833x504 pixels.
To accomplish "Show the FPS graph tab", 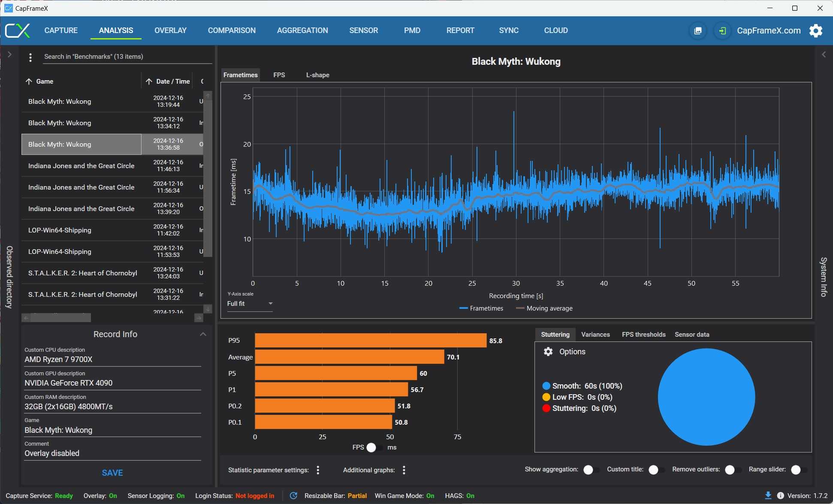I will click(x=279, y=75).
